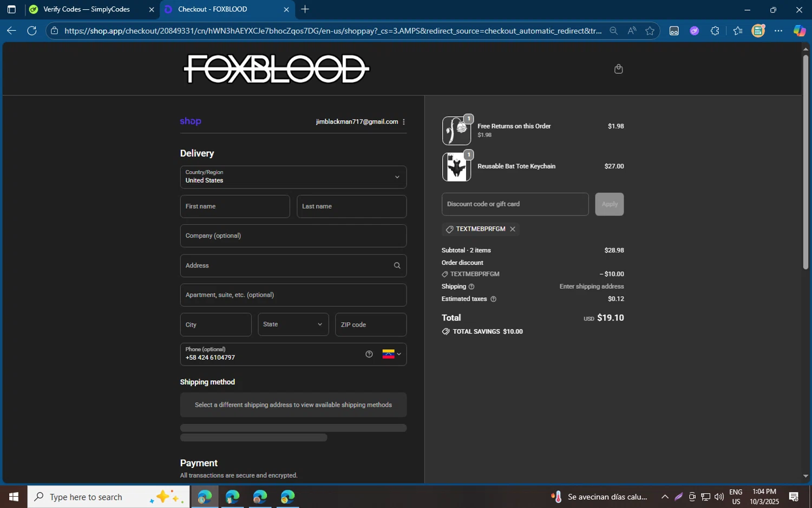Click the URL address bar
Screen dimensions: 812x508
(333, 31)
